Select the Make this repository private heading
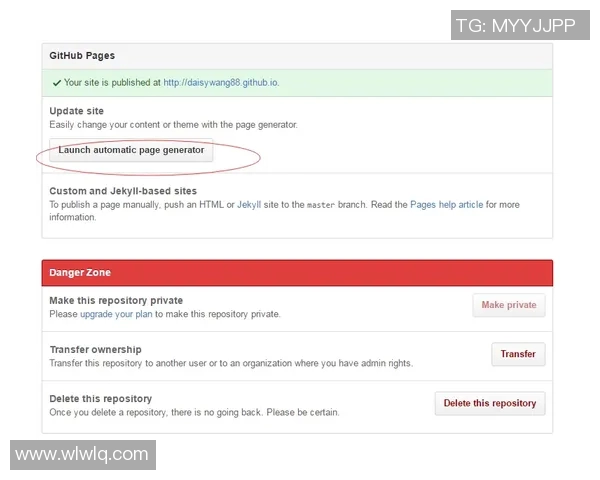Screen dimensions: 600x480 [x=116, y=300]
